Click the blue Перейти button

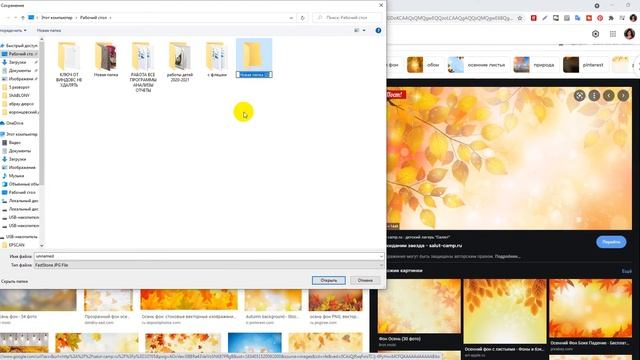point(611,242)
